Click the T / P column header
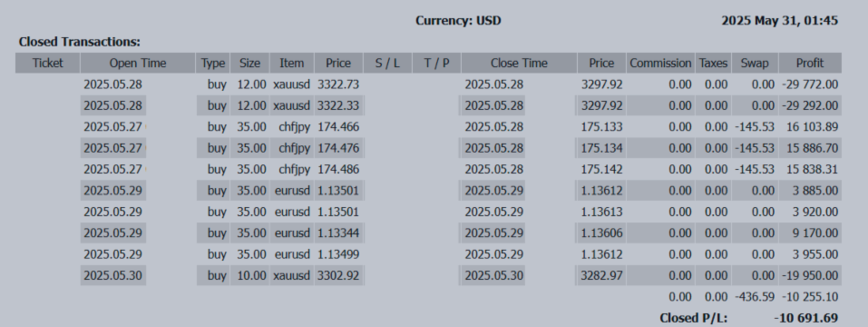 436,64
